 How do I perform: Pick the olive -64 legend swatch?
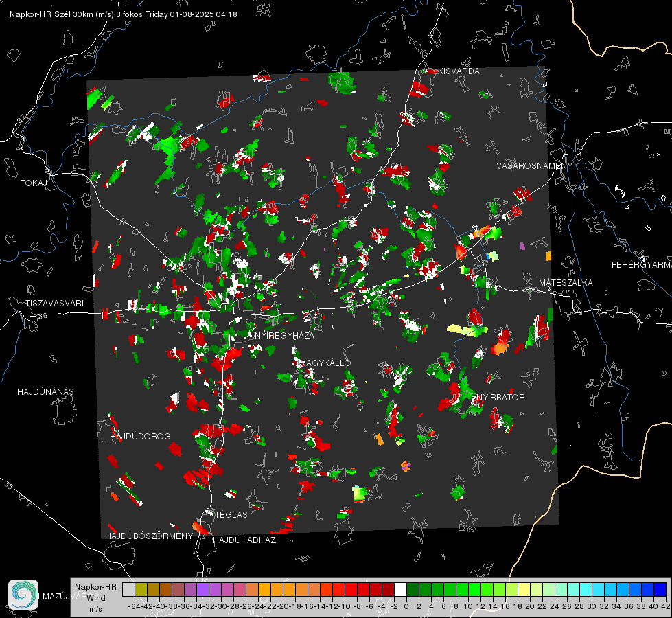point(141,589)
